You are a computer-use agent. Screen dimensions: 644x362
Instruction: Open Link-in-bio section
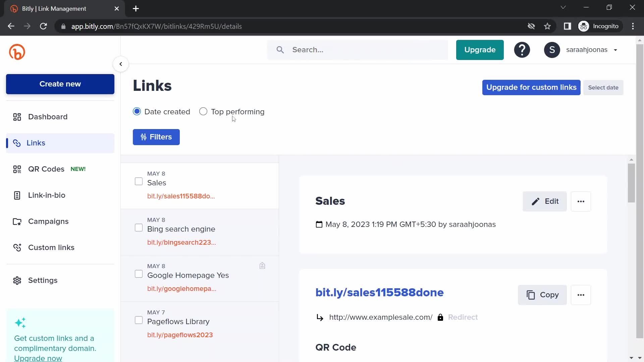pos(47,195)
